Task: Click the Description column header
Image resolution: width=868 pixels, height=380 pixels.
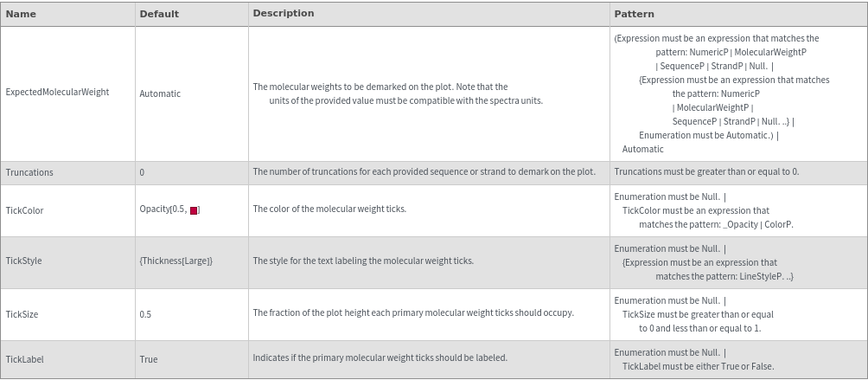Action: tap(283, 14)
